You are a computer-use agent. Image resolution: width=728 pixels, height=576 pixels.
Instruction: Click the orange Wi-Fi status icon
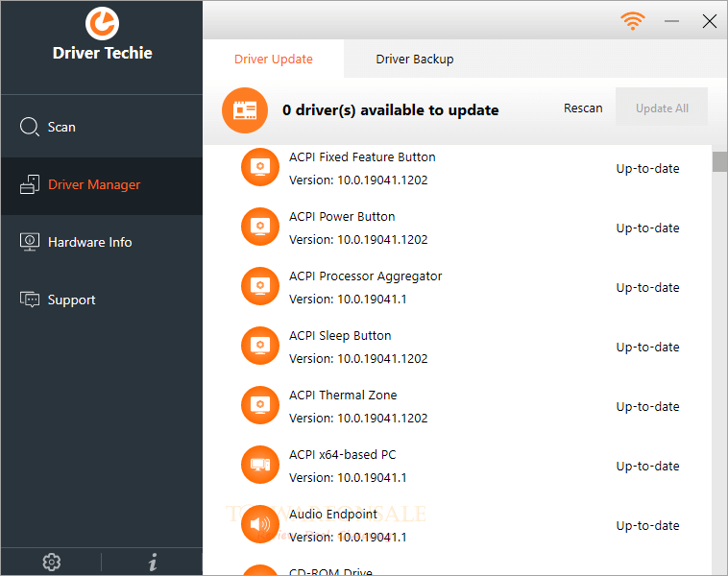[x=633, y=21]
